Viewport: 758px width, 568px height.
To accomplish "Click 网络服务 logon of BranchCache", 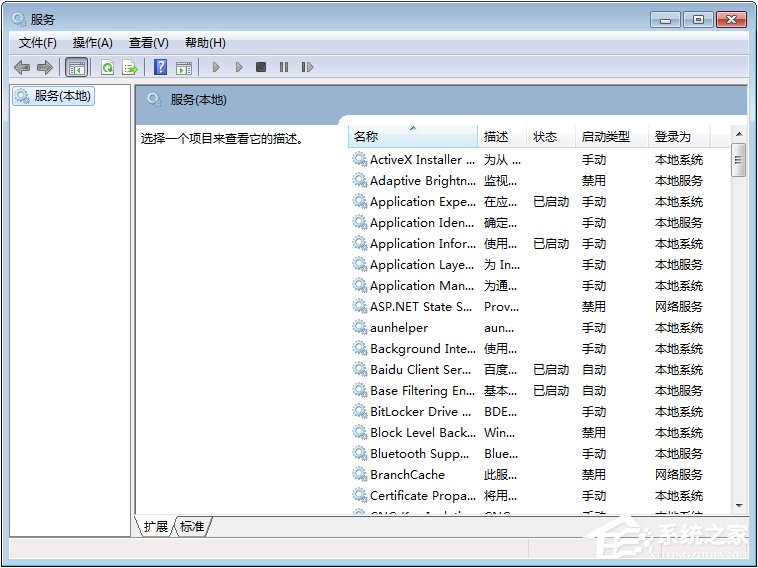I will tap(679, 475).
